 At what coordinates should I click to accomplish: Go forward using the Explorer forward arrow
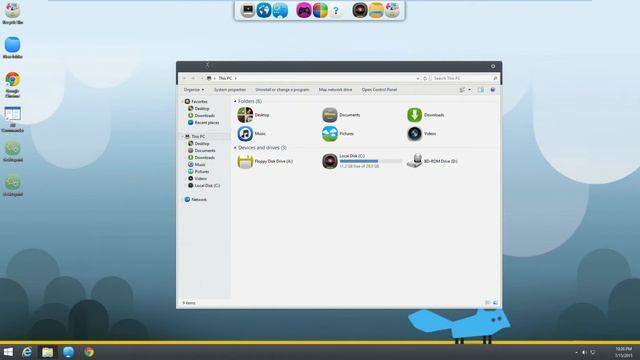pyautogui.click(x=193, y=78)
